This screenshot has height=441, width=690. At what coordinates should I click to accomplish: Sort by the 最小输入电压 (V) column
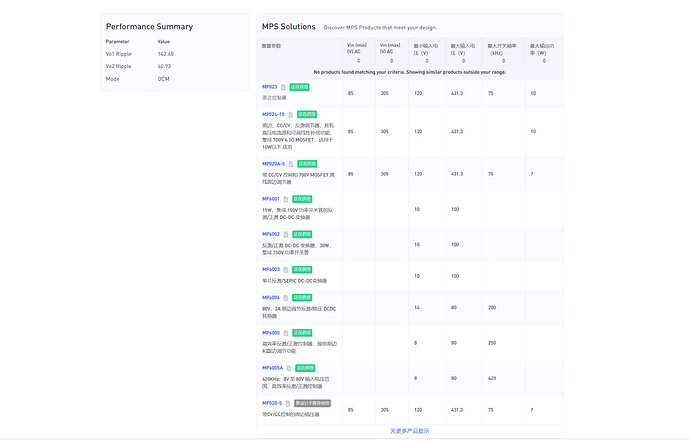427,61
